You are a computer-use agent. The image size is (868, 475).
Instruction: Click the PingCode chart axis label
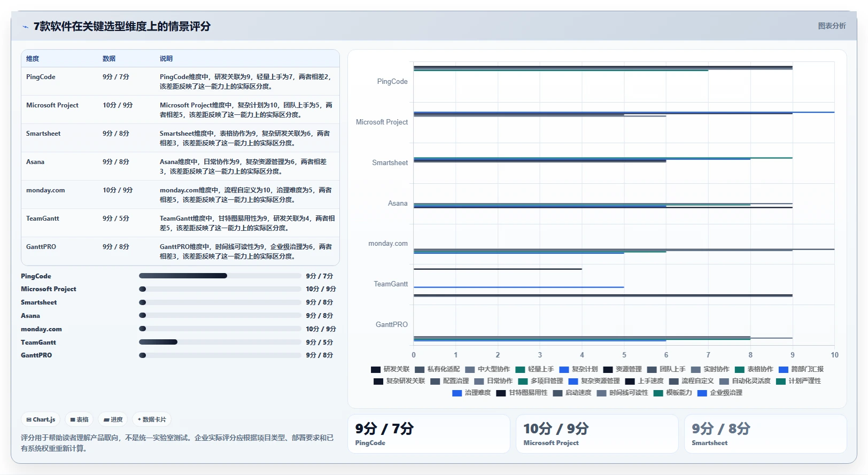point(392,82)
